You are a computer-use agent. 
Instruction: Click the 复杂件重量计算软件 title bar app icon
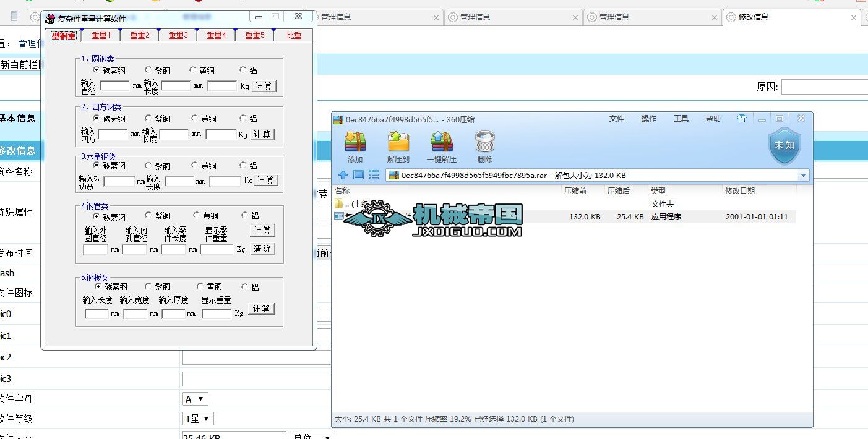pyautogui.click(x=51, y=19)
